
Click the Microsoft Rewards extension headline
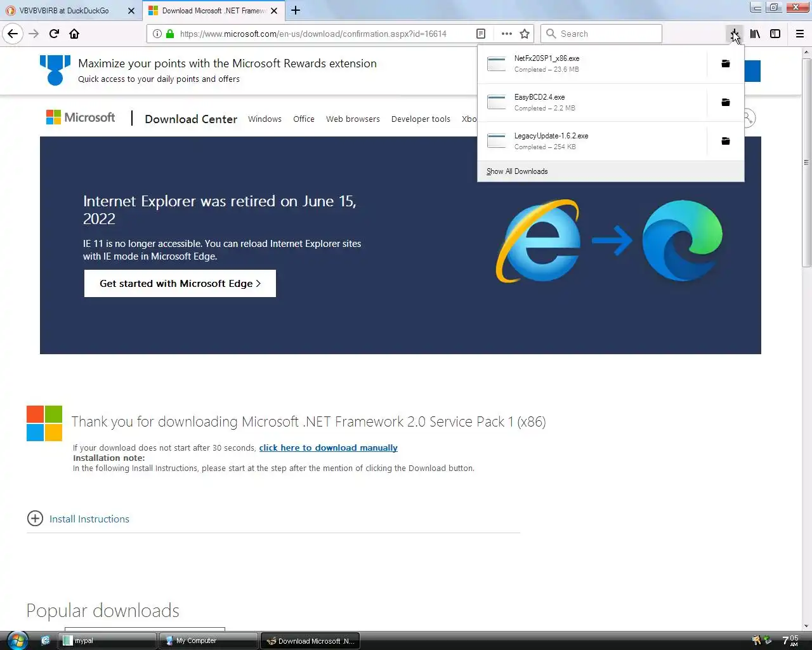(227, 63)
